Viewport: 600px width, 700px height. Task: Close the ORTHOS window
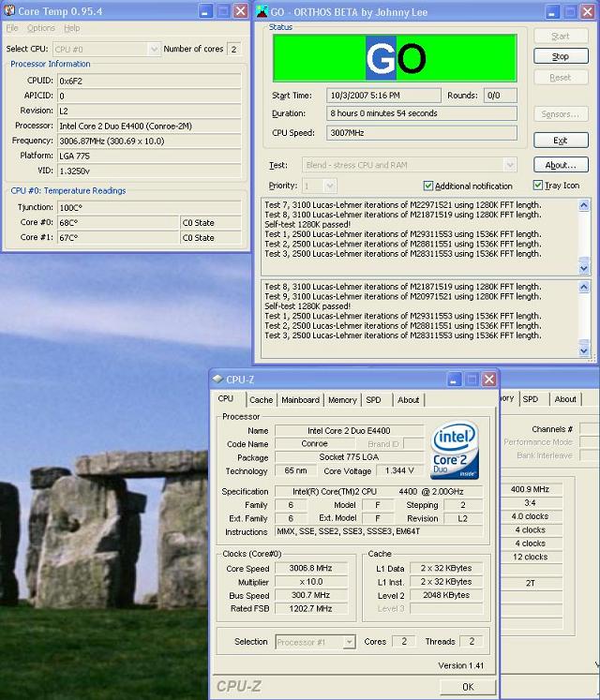click(x=588, y=11)
